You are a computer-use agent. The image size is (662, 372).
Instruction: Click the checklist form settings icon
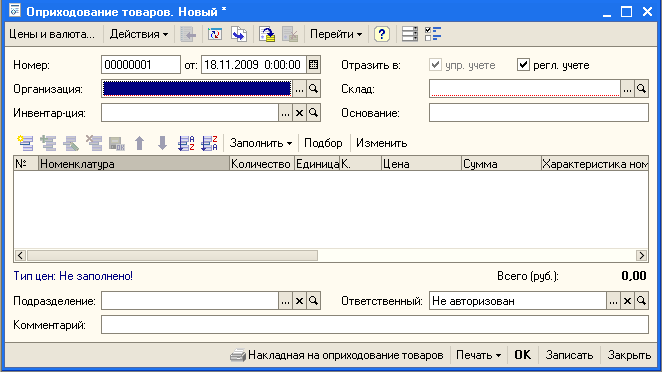tap(433, 34)
